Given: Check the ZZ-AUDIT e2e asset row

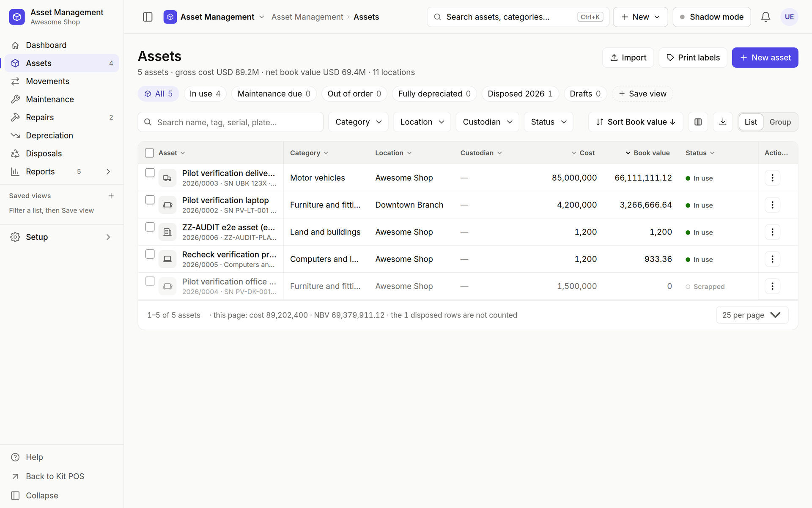Looking at the screenshot, I should coord(150,227).
